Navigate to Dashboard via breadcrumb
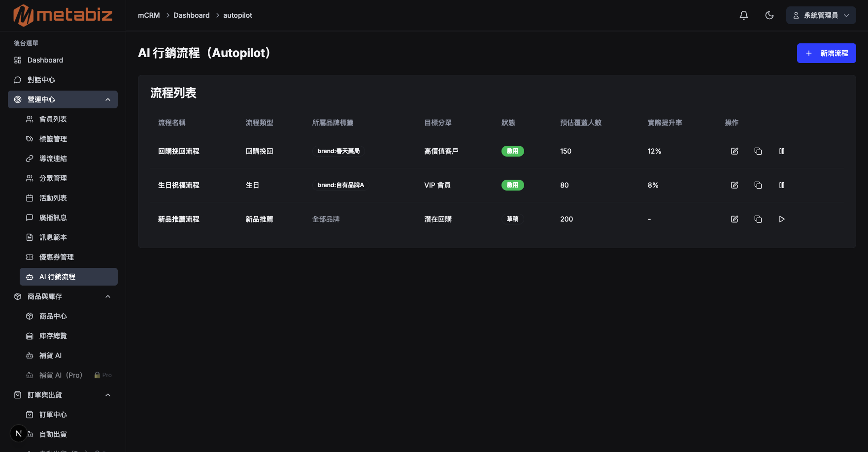 click(x=192, y=15)
